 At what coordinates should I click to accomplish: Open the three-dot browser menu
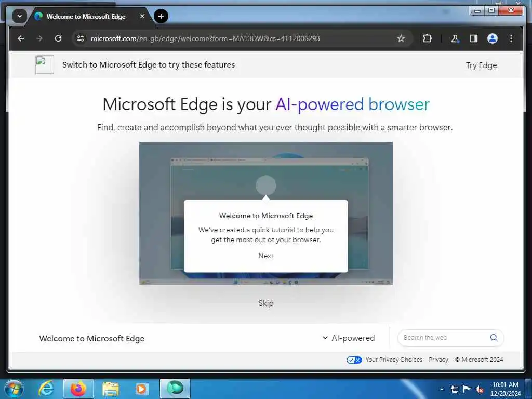coord(511,38)
